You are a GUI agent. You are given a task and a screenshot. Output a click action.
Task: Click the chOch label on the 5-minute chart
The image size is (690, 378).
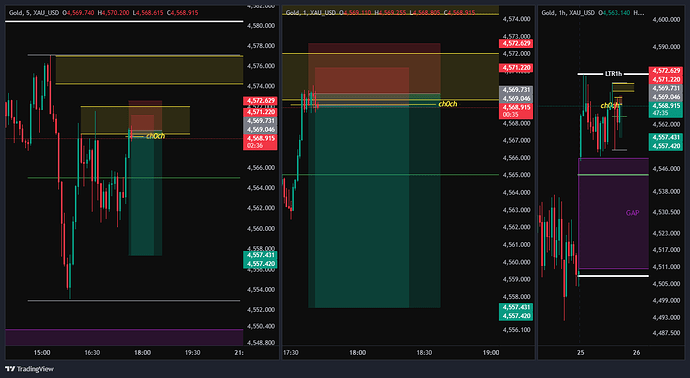155,136
